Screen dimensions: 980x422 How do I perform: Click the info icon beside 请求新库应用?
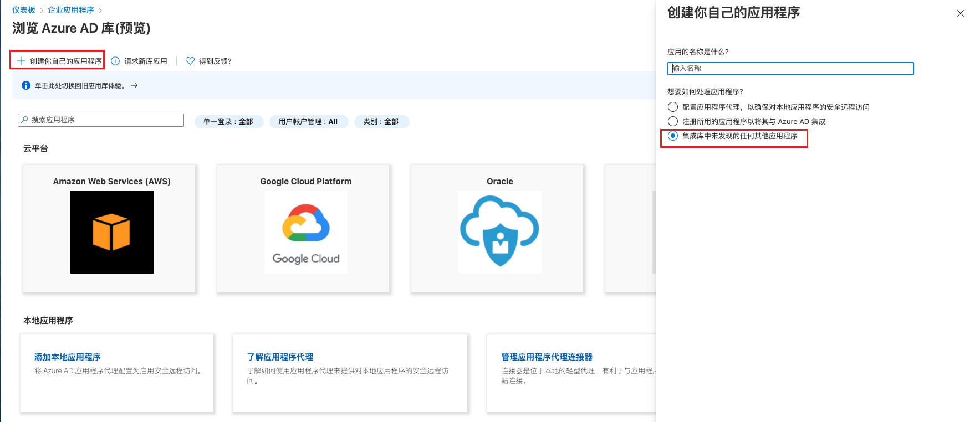point(115,61)
